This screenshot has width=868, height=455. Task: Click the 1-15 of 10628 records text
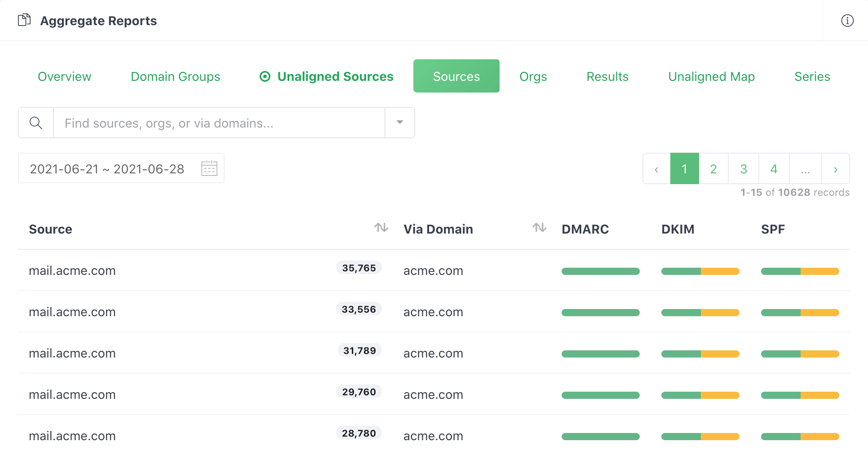click(x=795, y=192)
